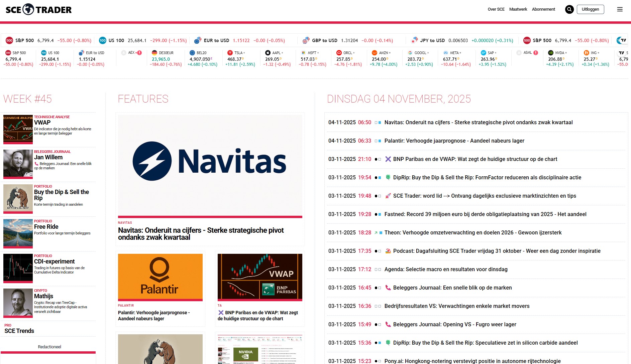The image size is (631, 364).
Task: Click the red alert icon beside ASML
Action: (536, 53)
